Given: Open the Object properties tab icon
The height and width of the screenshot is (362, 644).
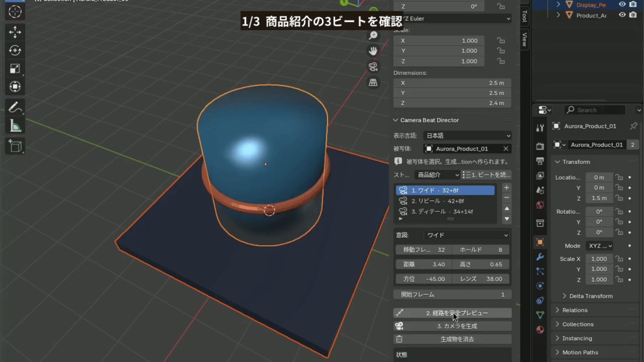Looking at the screenshot, I should (540, 242).
